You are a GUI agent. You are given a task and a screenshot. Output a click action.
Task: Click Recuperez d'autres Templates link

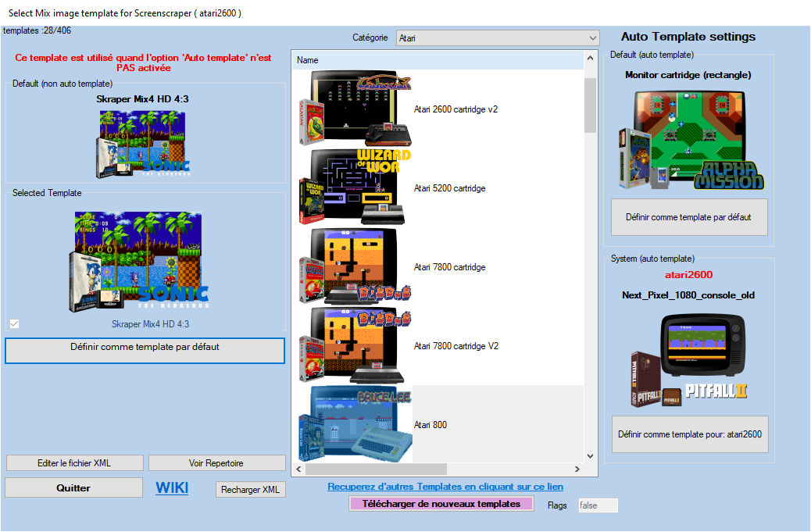point(445,487)
